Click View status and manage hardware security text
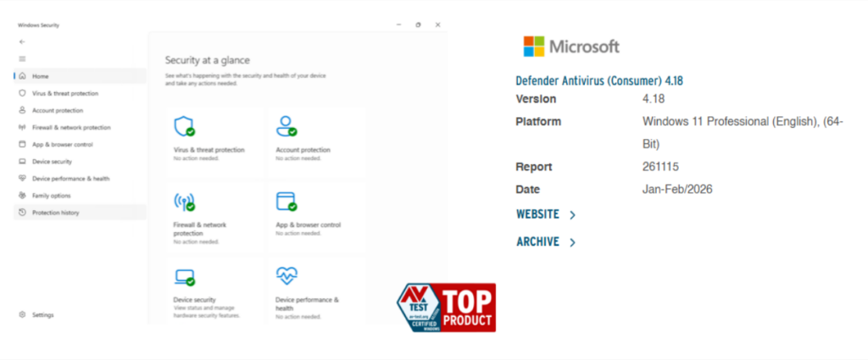Screen dimensions: 868x360 pyautogui.click(x=207, y=312)
